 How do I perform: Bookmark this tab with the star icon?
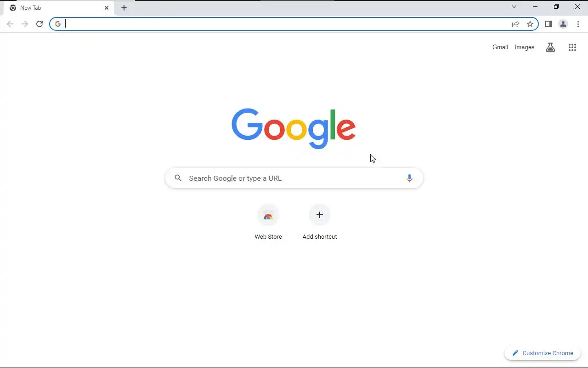point(530,24)
